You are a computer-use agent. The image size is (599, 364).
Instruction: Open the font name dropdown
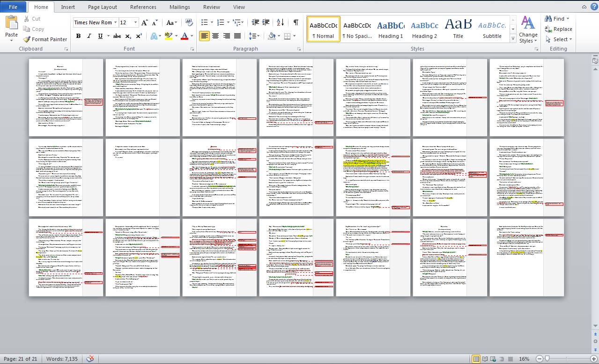click(x=115, y=22)
